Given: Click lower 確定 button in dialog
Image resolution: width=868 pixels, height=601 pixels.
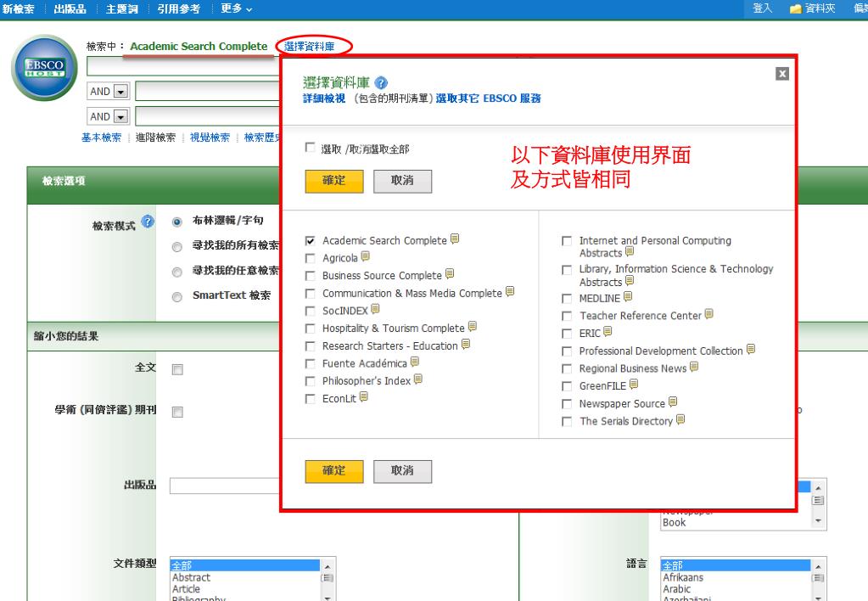Looking at the screenshot, I should point(334,471).
